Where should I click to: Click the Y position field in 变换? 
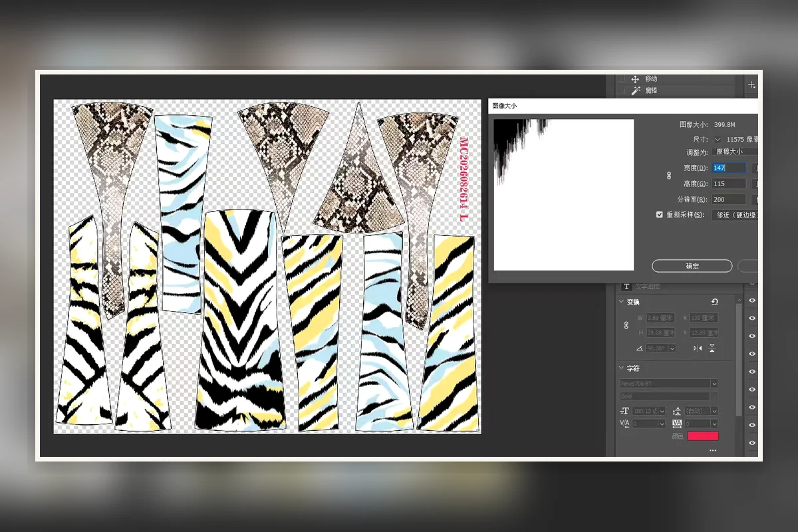(704, 332)
